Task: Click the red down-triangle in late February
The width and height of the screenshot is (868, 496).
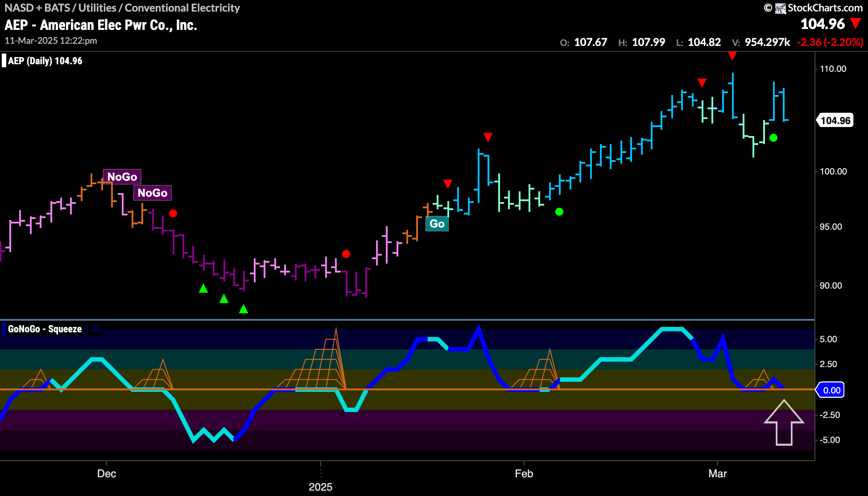Action: 702,83
